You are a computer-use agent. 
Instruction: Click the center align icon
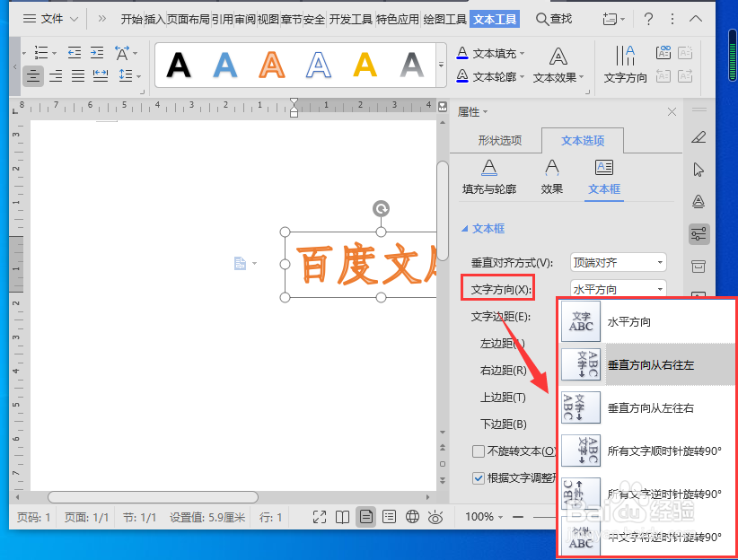(x=33, y=75)
